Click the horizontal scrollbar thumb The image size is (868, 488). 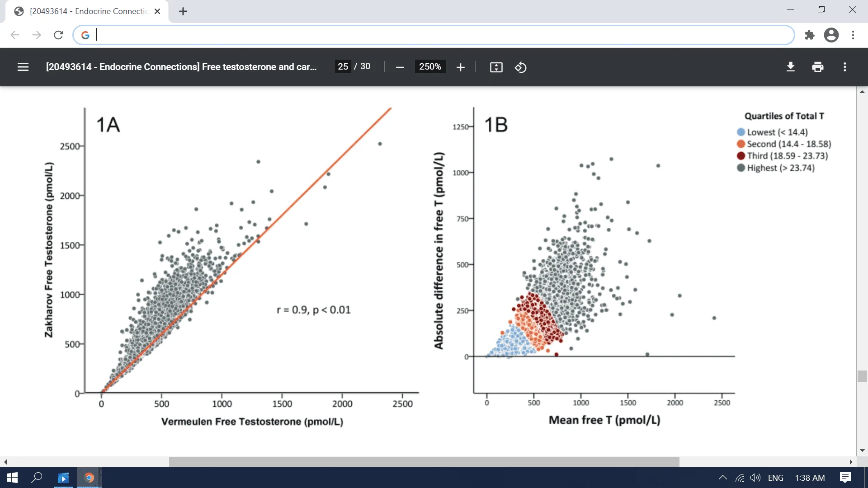point(424,462)
